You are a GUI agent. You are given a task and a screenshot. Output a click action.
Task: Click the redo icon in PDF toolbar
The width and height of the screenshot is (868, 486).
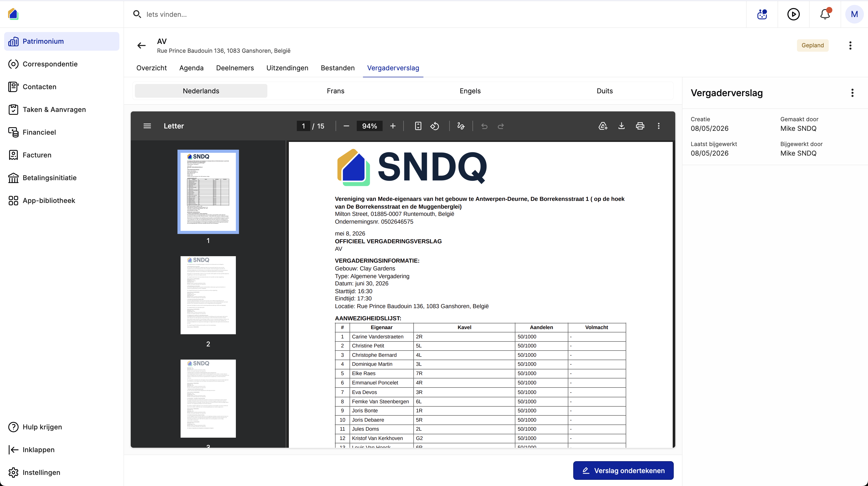(501, 126)
